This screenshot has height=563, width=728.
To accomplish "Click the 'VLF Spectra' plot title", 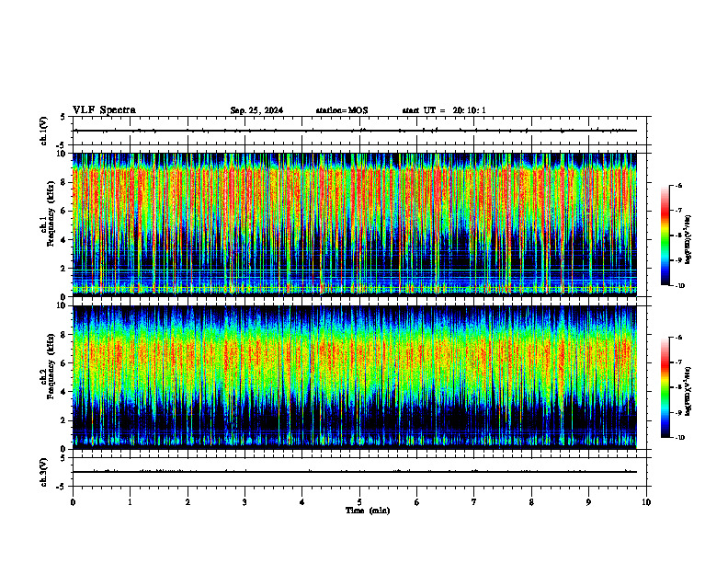I will [104, 110].
